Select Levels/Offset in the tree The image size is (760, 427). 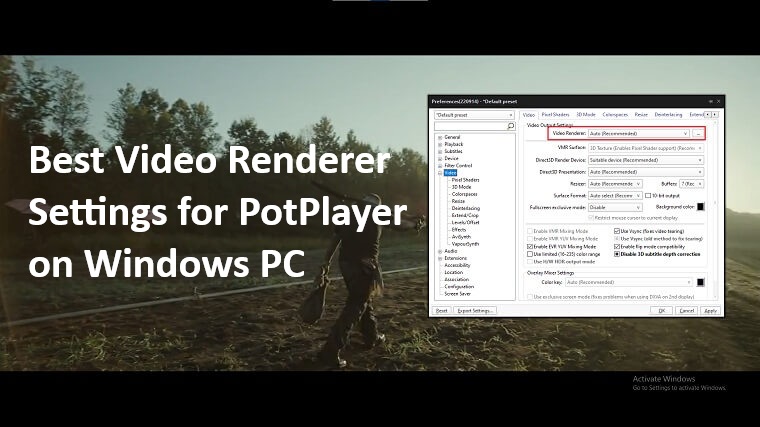(x=465, y=222)
